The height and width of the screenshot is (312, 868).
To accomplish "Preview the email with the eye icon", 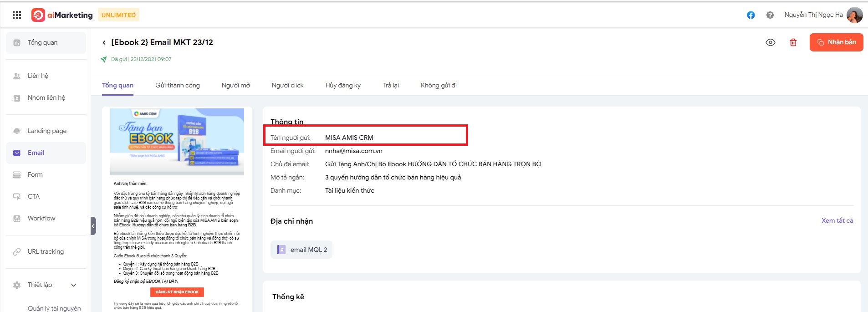I will point(771,42).
